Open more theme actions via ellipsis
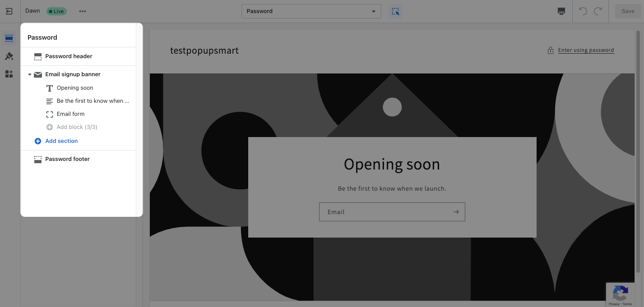The image size is (644, 307). click(x=82, y=10)
